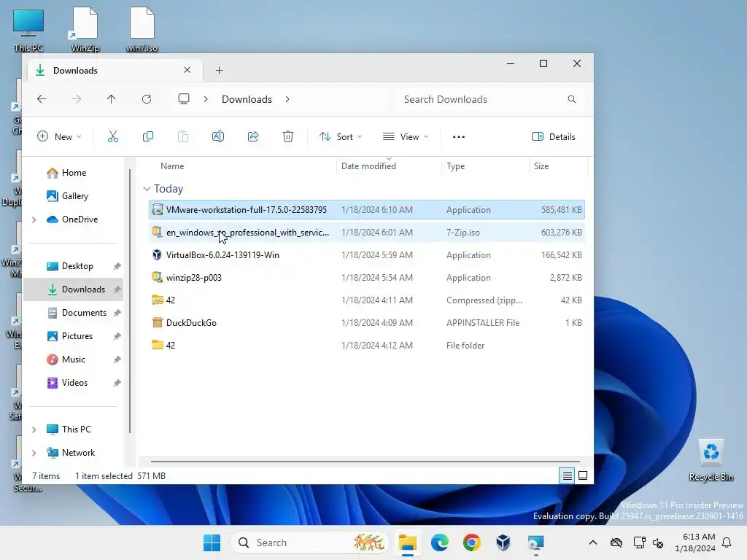Image resolution: width=747 pixels, height=560 pixels.
Task: Click the horizontal scrollbar in file list
Action: [x=365, y=462]
